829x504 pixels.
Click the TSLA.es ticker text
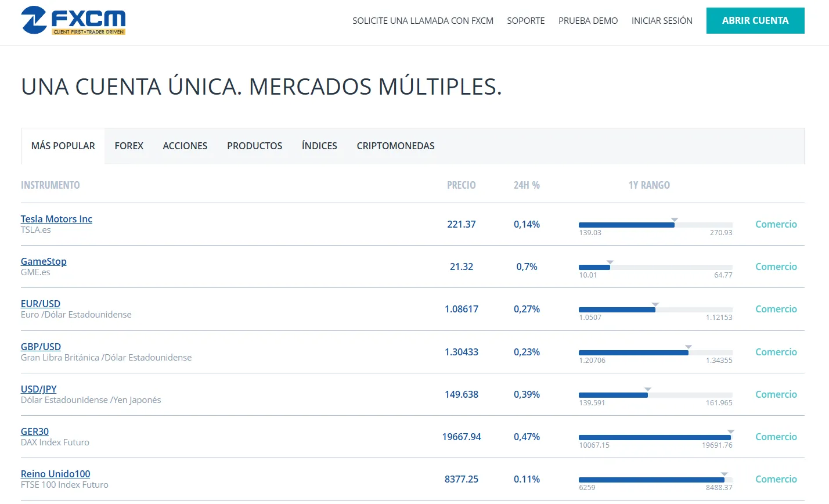point(36,230)
